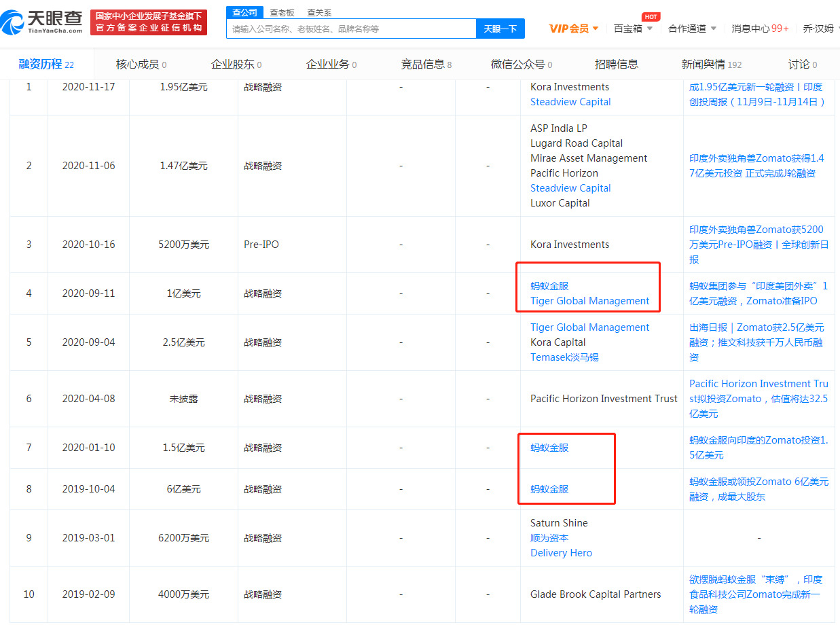Viewport: 840px width, 627px height.
Task: Select Glade Brook Capital Partners text
Action: tap(596, 594)
